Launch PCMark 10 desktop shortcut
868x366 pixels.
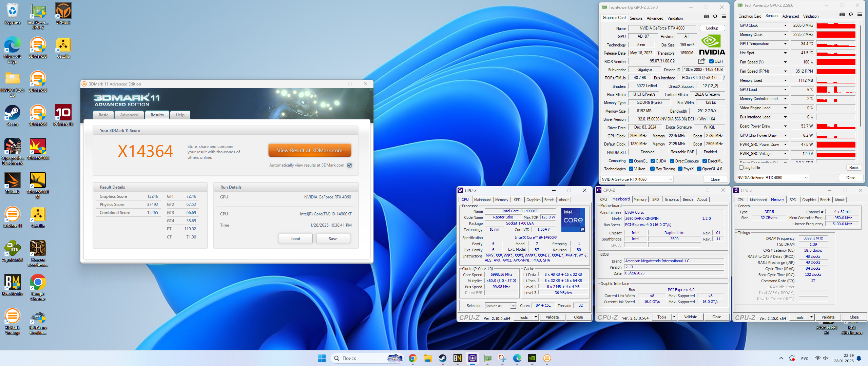click(63, 115)
